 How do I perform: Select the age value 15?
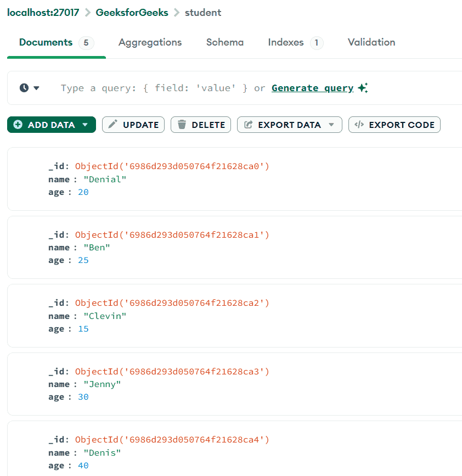tap(83, 329)
